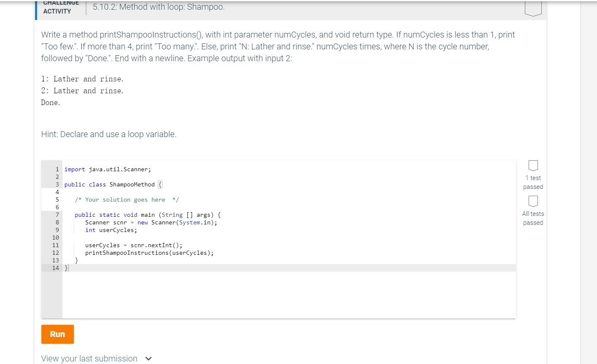Viewport: 597px width, 364px height.
Task: Click the CHALLENGE ACTIVITY header label
Action: [x=61, y=7]
